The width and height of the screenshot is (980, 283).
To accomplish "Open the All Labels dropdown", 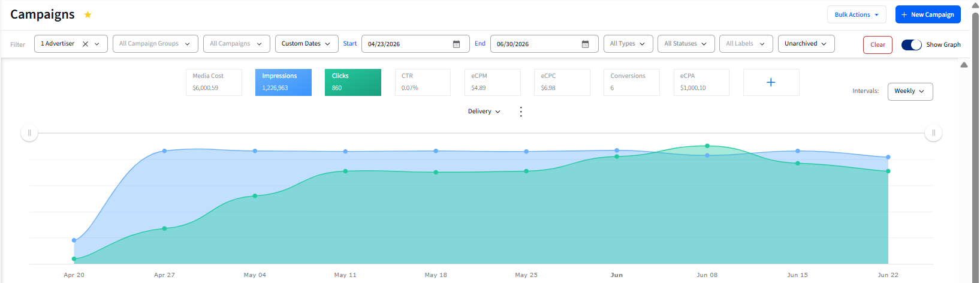I will tap(746, 44).
